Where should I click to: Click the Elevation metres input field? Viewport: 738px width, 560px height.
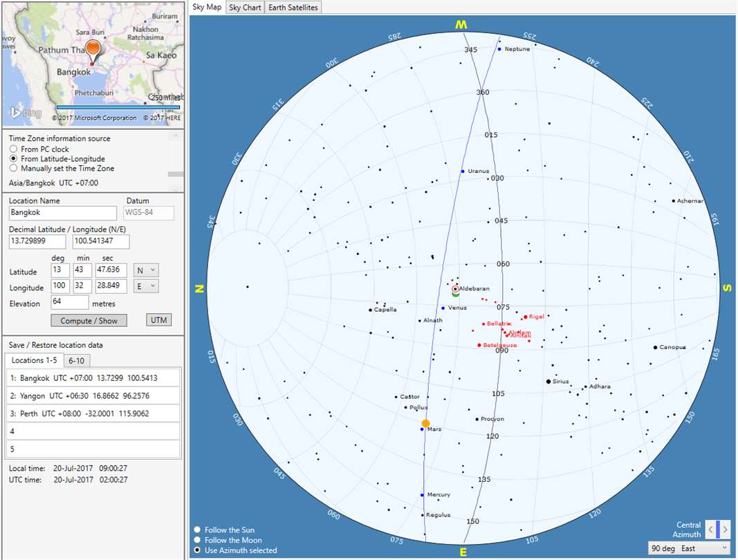point(70,302)
